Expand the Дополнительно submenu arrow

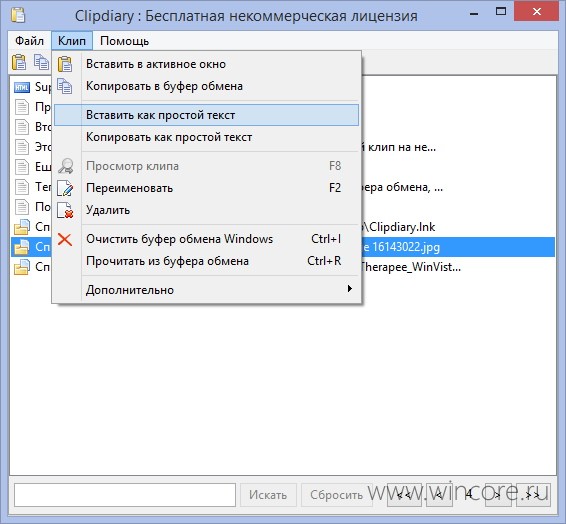[349, 289]
